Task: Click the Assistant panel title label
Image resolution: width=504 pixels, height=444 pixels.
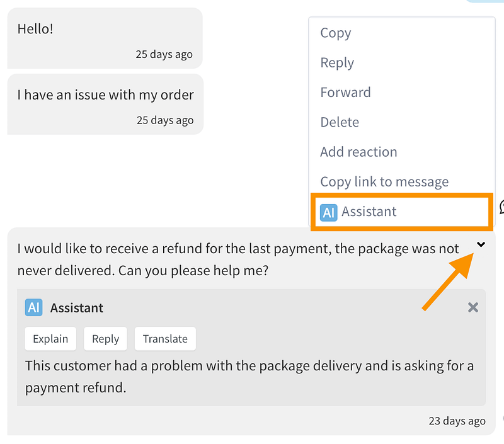Action: (x=77, y=308)
